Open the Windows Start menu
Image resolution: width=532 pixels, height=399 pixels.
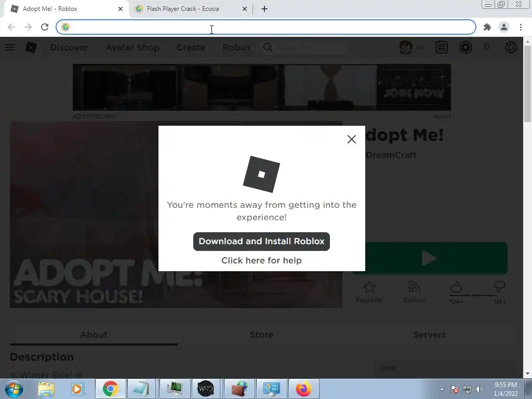14,389
